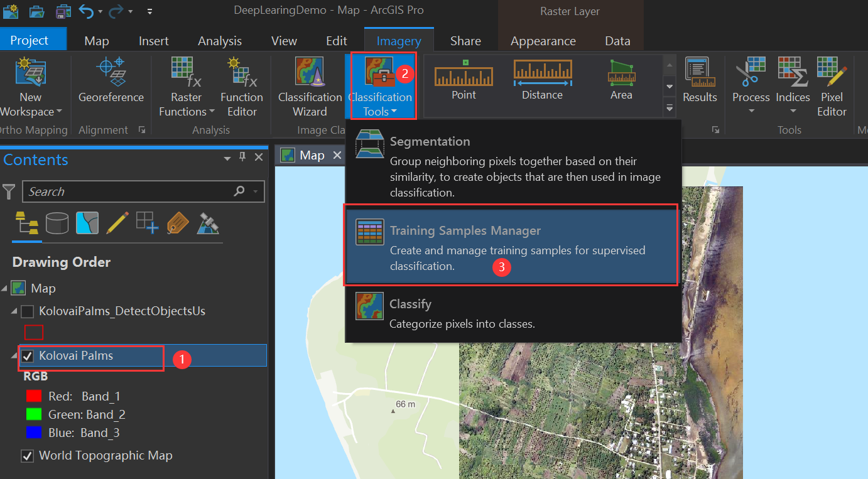This screenshot has height=479, width=868.
Task: Close the Contents pane
Action: tap(259, 158)
